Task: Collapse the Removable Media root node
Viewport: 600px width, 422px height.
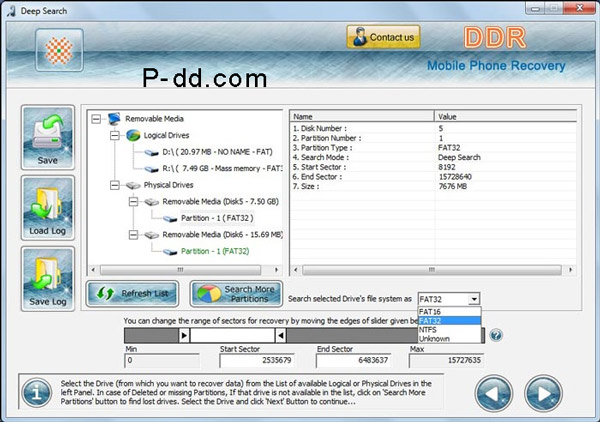Action: pos(96,119)
